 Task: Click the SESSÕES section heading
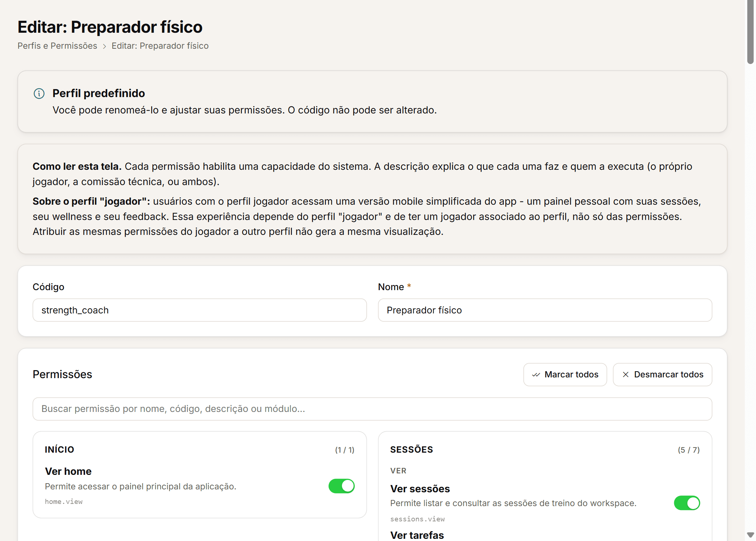[x=411, y=450]
